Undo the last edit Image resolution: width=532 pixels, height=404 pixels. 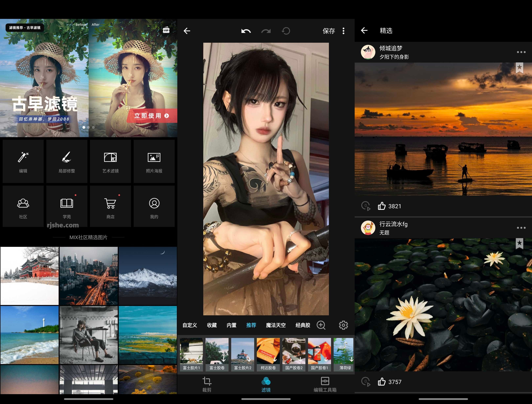[246, 31]
